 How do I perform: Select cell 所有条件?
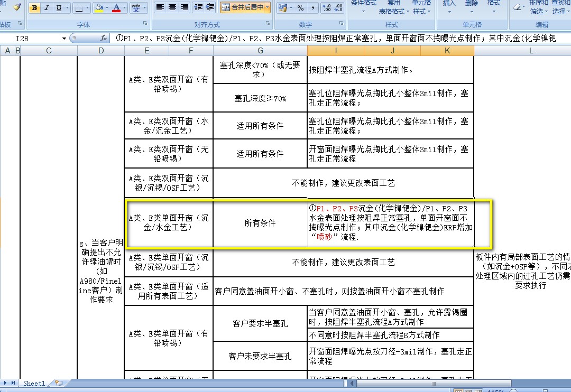[x=260, y=223]
